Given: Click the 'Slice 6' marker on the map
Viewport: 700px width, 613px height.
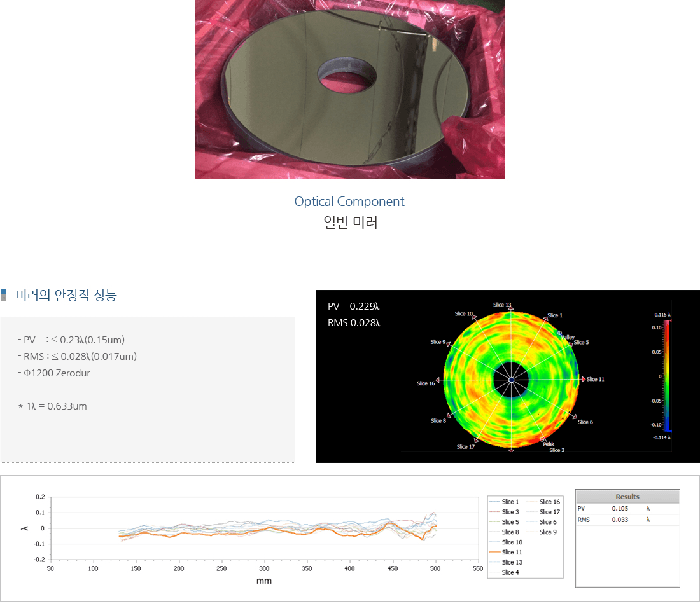Looking at the screenshot, I should pos(584,422).
